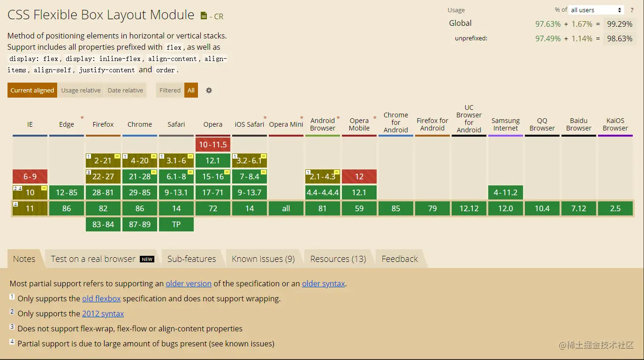Click Firefox 2-21 cell

pos(103,161)
